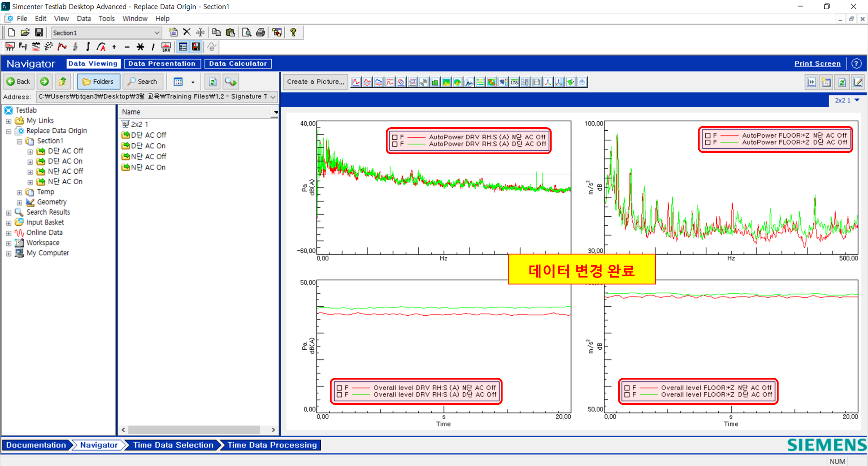Toggle checkbox for Overall level DRV RH:S N단
868x466 pixels.
(339, 388)
